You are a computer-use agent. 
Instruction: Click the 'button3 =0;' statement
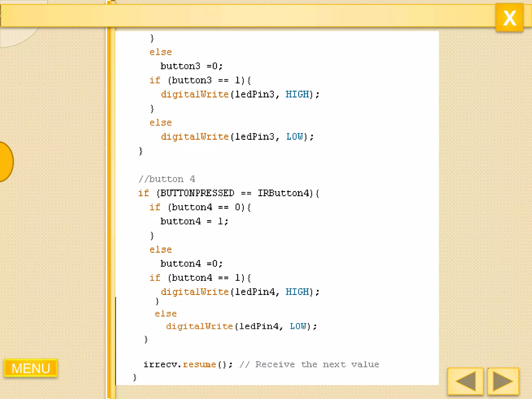pos(191,66)
